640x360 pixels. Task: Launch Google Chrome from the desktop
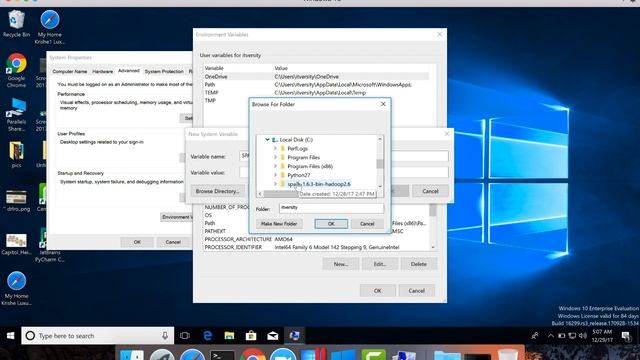(16, 70)
